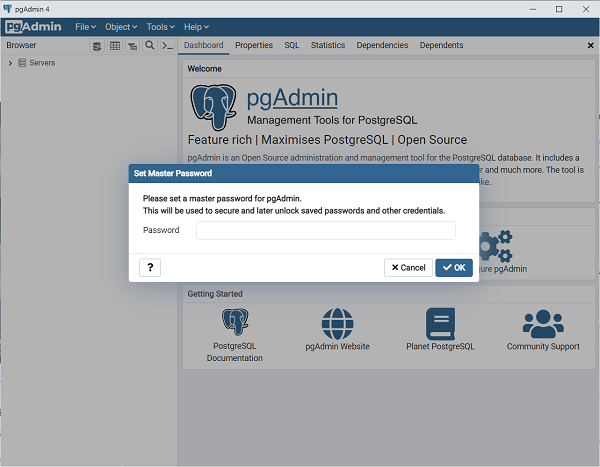The height and width of the screenshot is (467, 600).
Task: Close the pgAdmin 4 window
Action: click(x=586, y=9)
